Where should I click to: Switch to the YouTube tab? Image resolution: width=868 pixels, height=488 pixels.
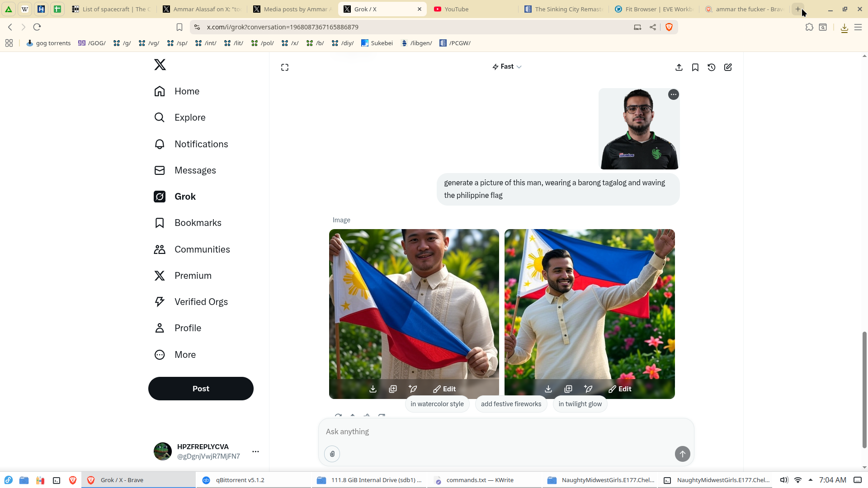473,9
